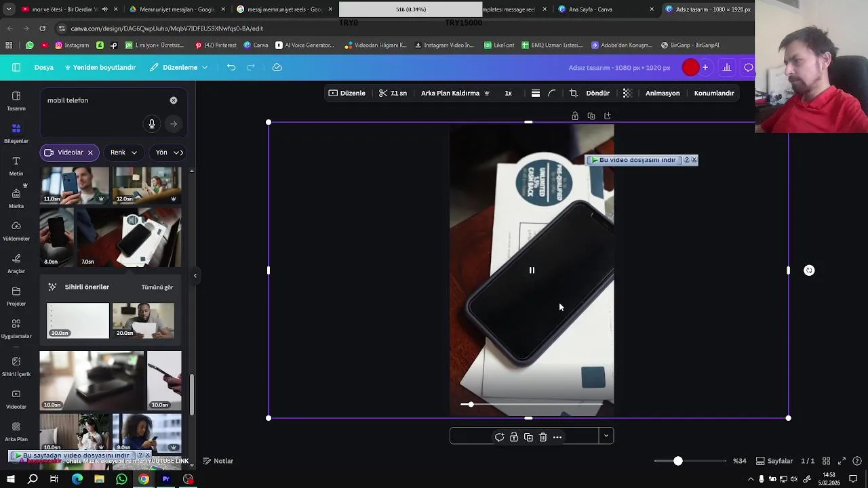Select the 20.0sn suggested video thumbnail
The width and height of the screenshot is (868, 488).
143,321
